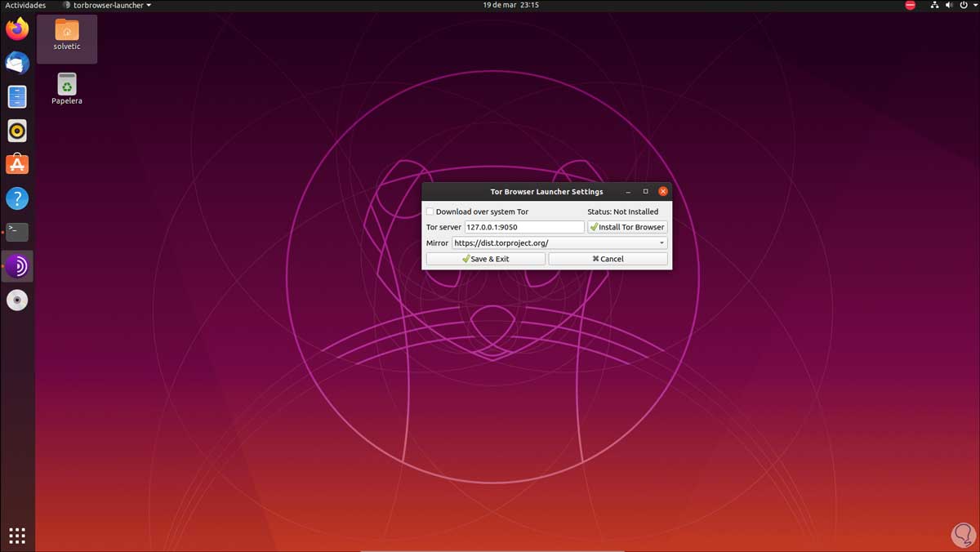Click the Cancel button
980x552 pixels.
[608, 259]
